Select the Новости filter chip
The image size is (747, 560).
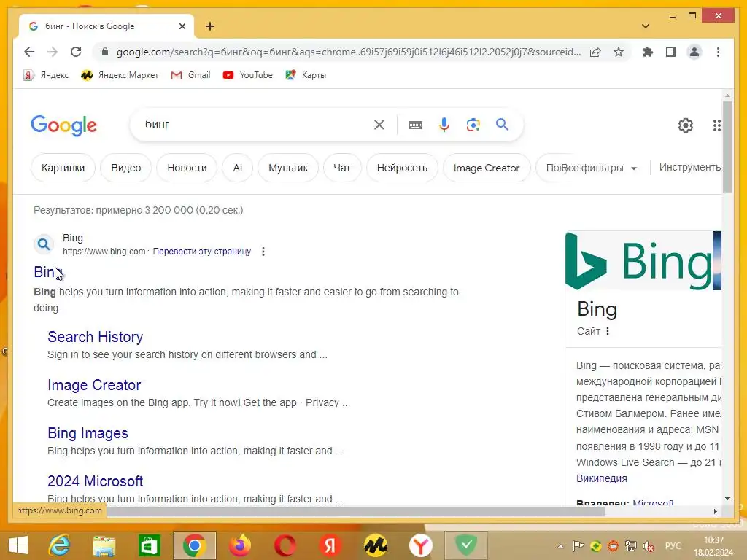187,168
